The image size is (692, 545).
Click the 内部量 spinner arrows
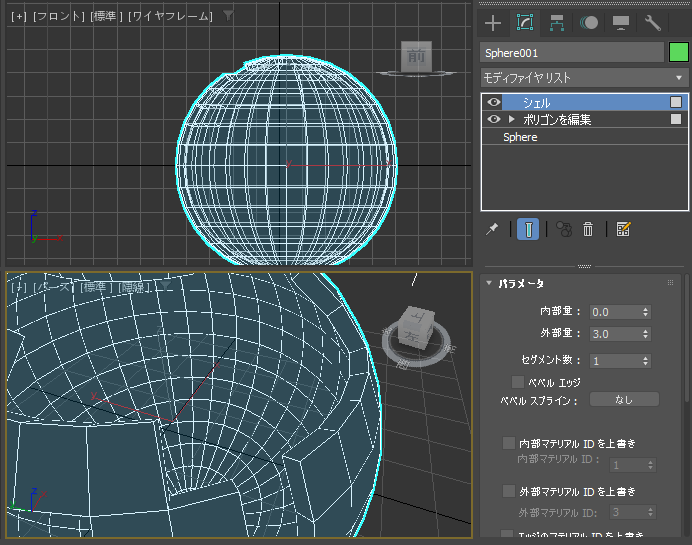[x=646, y=312]
